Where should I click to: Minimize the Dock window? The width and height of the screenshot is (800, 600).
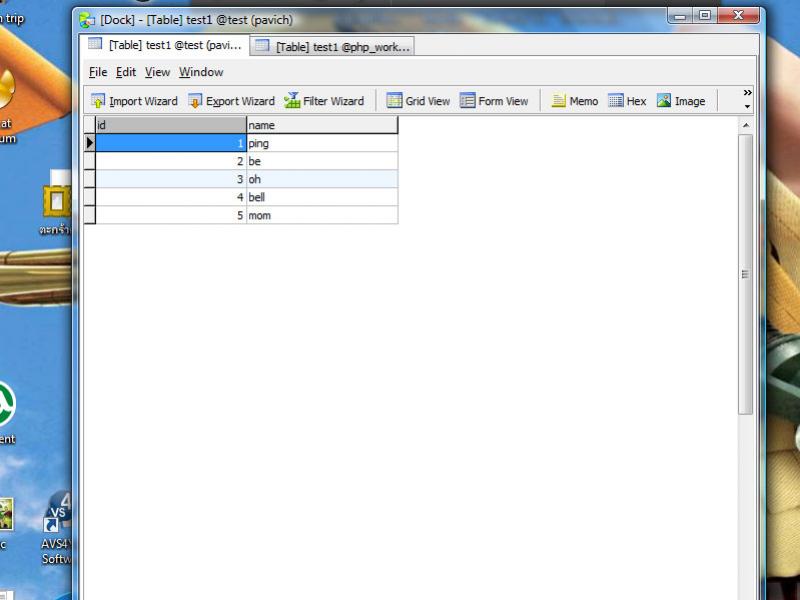click(680, 16)
